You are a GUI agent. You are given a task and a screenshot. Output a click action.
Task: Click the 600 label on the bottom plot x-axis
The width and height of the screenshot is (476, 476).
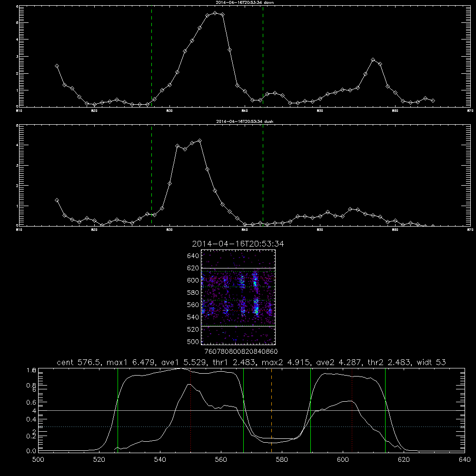(343, 459)
